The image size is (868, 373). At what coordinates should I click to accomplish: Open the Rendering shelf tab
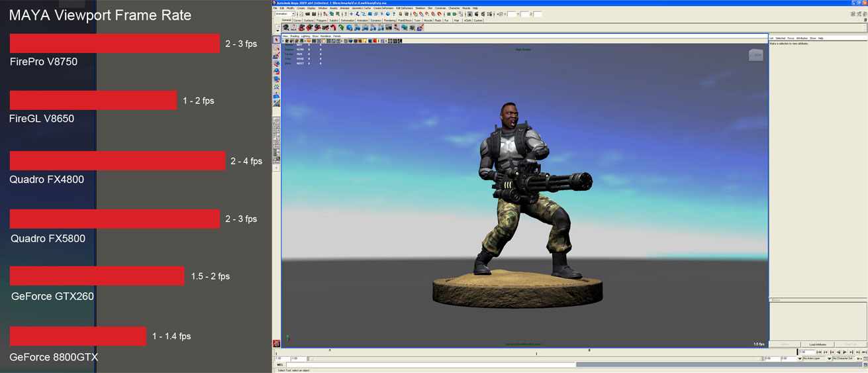(389, 21)
